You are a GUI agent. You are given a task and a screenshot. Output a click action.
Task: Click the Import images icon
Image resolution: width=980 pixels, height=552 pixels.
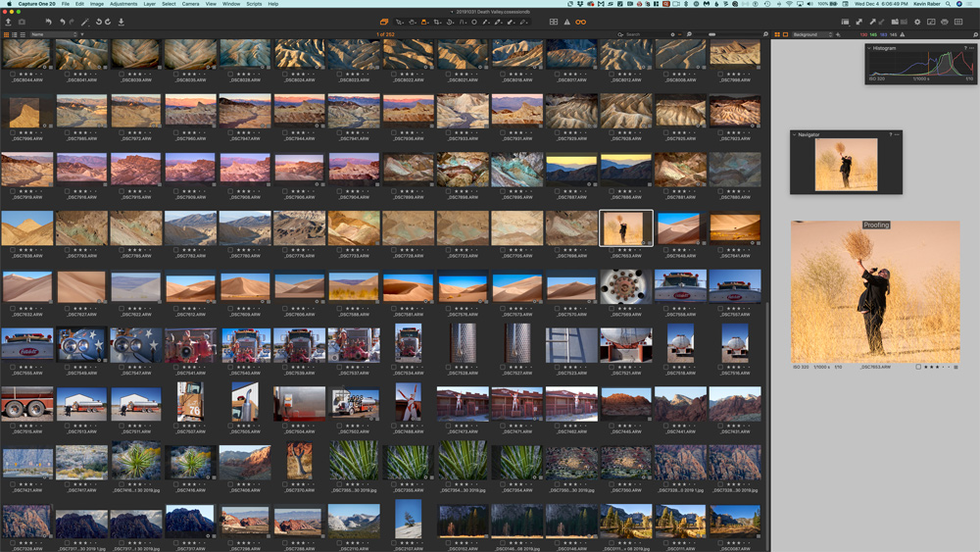click(x=8, y=22)
